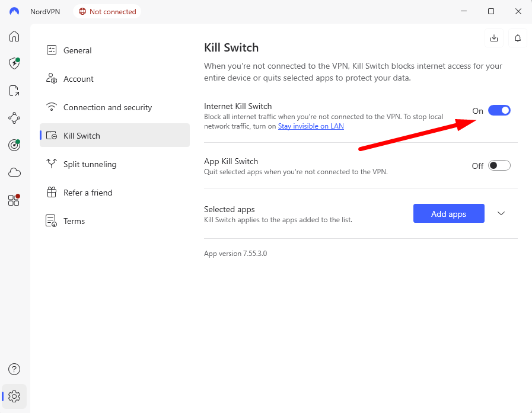
Task: Expand the Selected apps list
Action: click(x=501, y=213)
